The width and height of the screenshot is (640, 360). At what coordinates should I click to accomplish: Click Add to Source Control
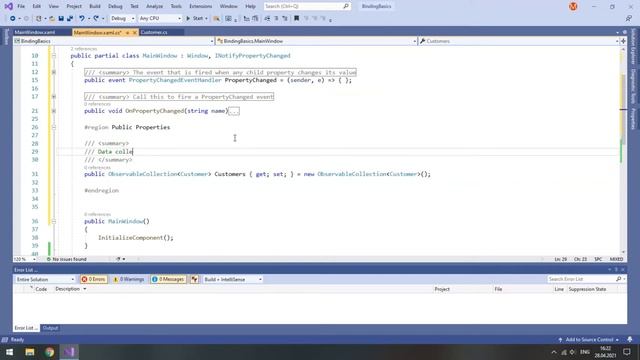[x=589, y=340]
